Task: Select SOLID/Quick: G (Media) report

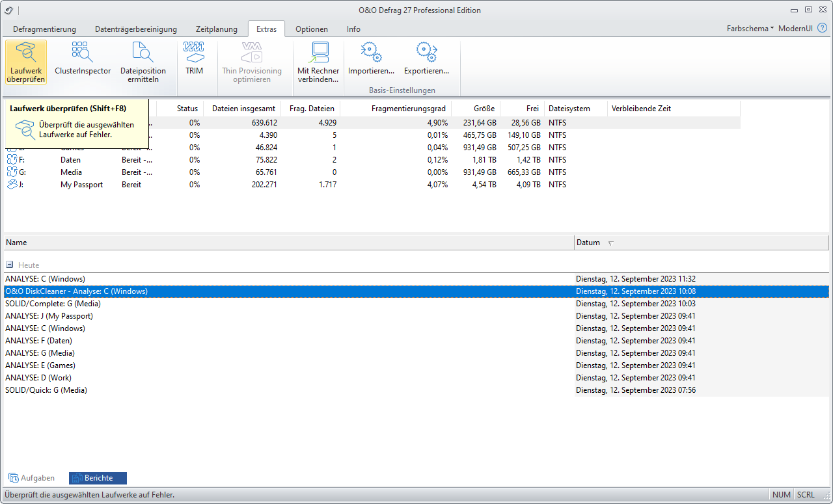Action: pyautogui.click(x=416, y=390)
